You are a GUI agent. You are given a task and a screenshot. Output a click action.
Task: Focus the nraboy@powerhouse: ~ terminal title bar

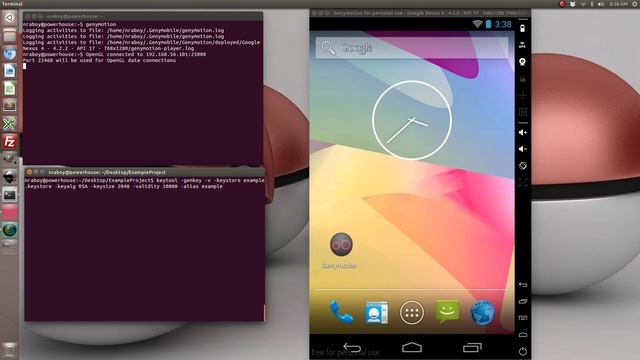point(143,16)
